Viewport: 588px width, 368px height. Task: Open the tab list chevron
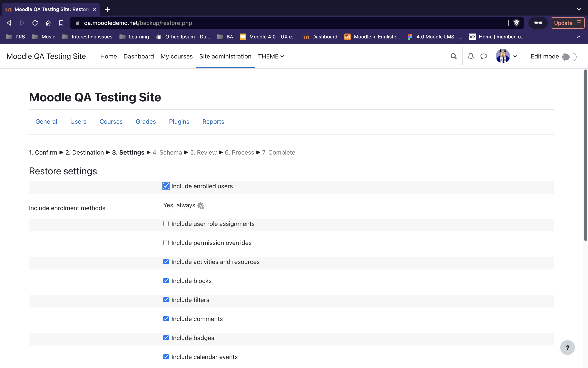click(x=579, y=9)
